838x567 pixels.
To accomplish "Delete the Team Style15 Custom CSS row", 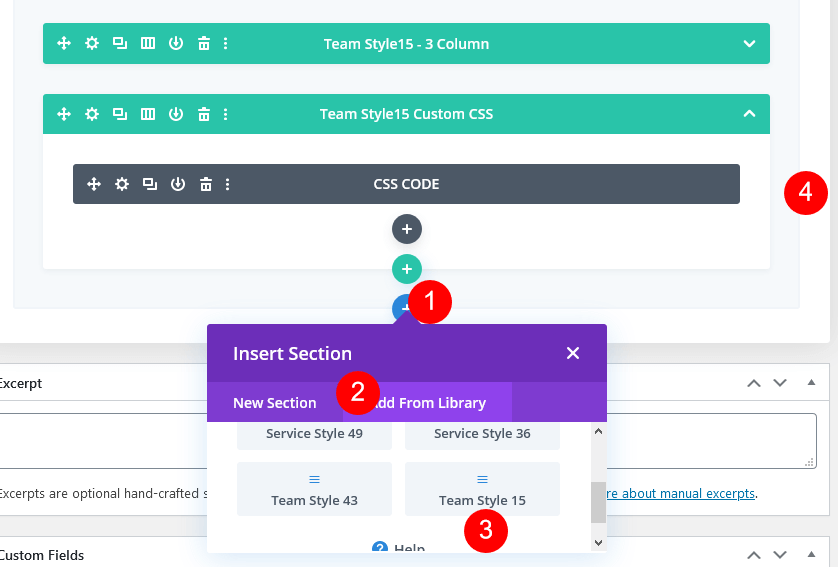I will pyautogui.click(x=204, y=114).
